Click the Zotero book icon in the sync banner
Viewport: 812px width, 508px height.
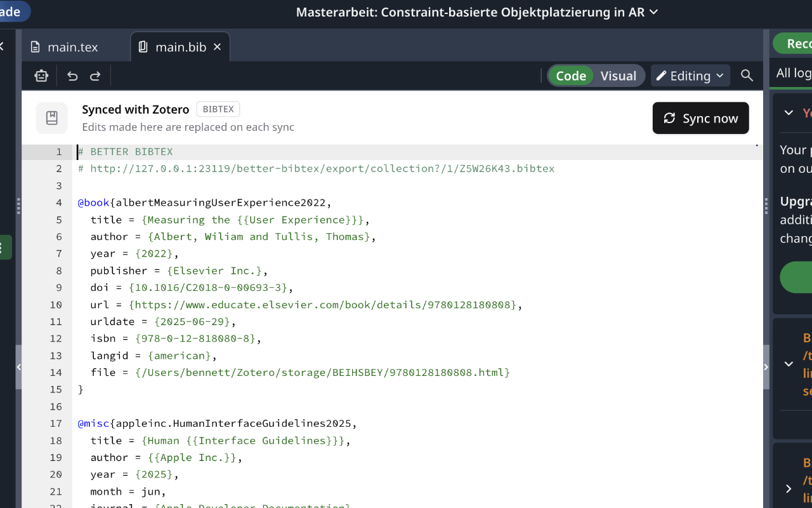(52, 118)
